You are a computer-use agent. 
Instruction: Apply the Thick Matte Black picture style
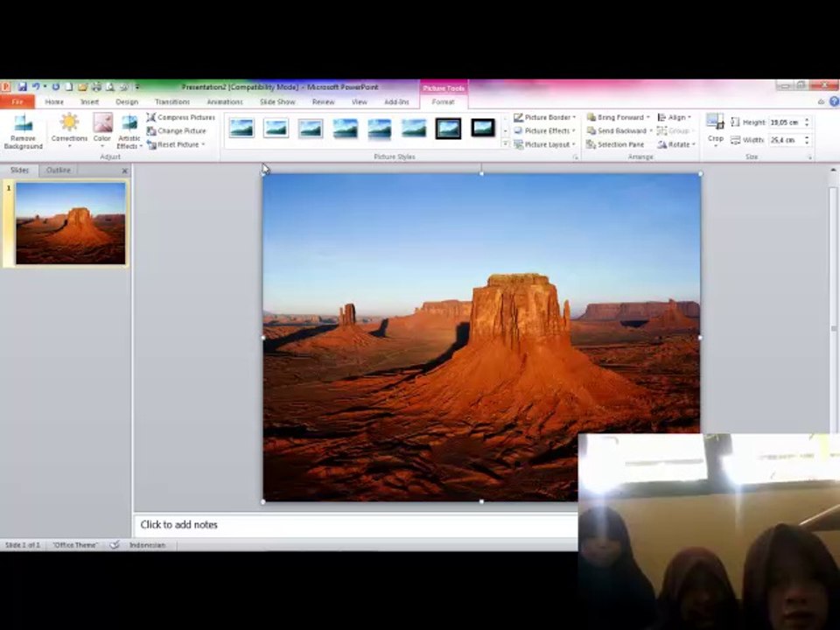pyautogui.click(x=483, y=128)
